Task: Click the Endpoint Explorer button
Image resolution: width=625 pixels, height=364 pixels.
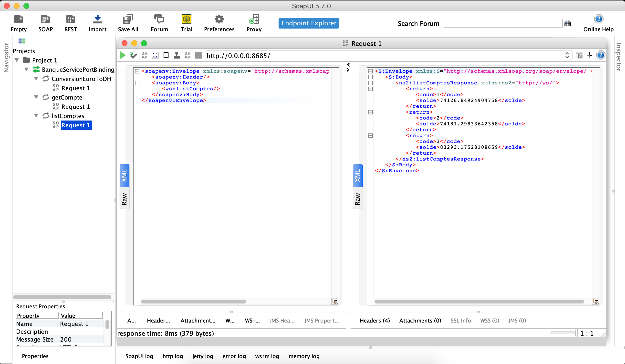Action: coord(309,23)
